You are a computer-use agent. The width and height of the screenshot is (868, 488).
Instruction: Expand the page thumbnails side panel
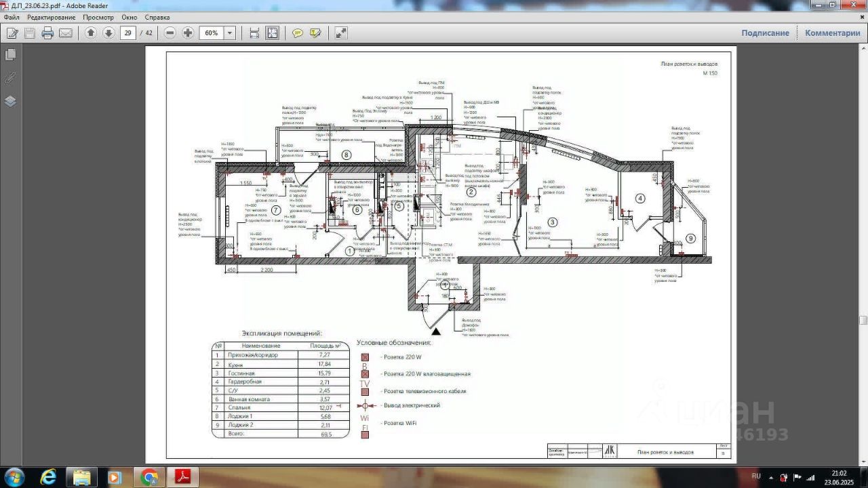point(10,55)
